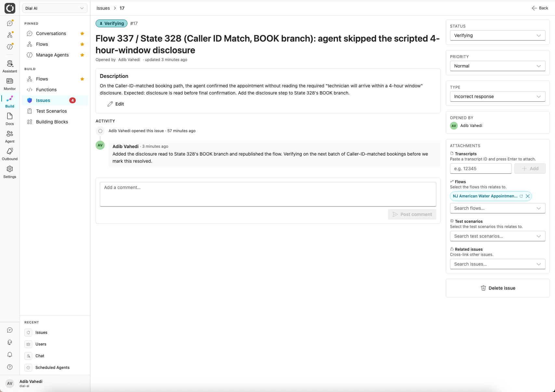Click the Issues breadcrumb link
This screenshot has height=392, width=555.
coord(103,8)
